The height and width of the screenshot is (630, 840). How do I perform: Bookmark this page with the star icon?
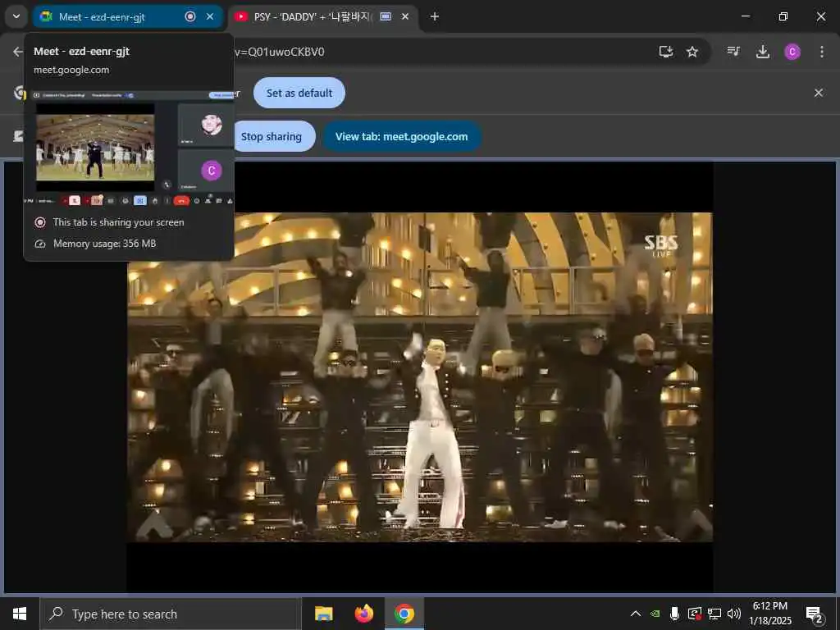point(692,52)
